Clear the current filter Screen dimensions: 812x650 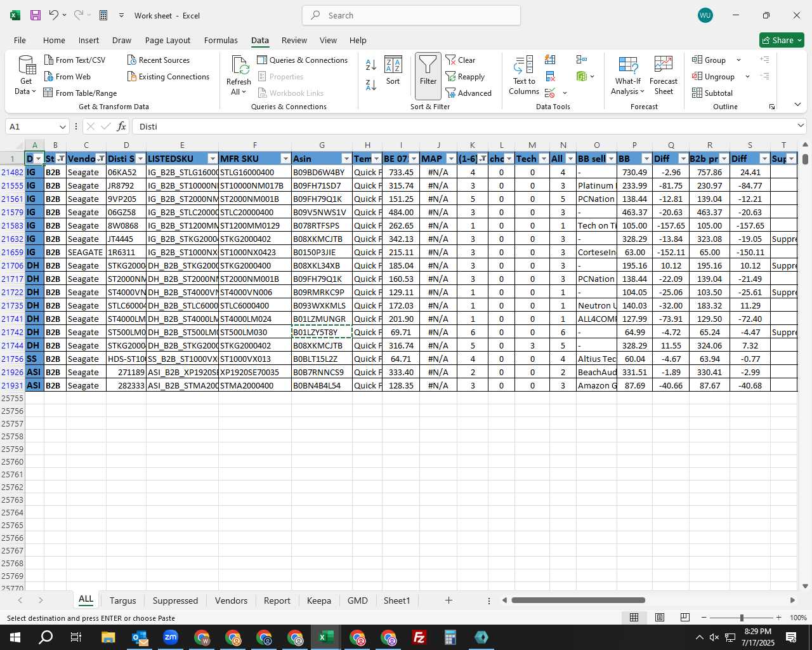461,60
